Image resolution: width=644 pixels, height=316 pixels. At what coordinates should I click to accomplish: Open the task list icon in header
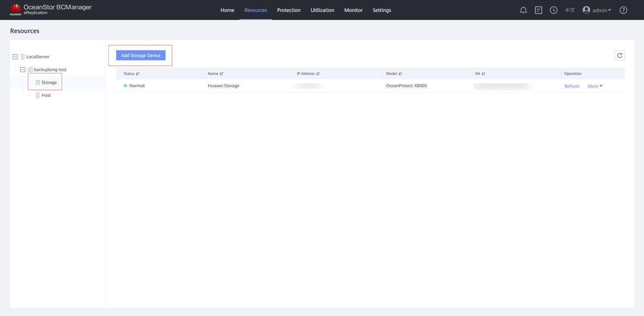[x=538, y=10]
